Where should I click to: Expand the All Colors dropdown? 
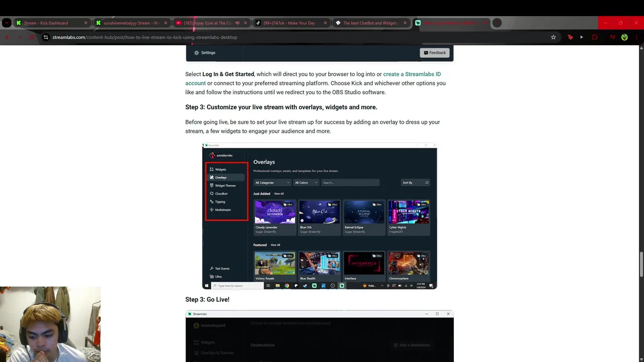coord(306,183)
